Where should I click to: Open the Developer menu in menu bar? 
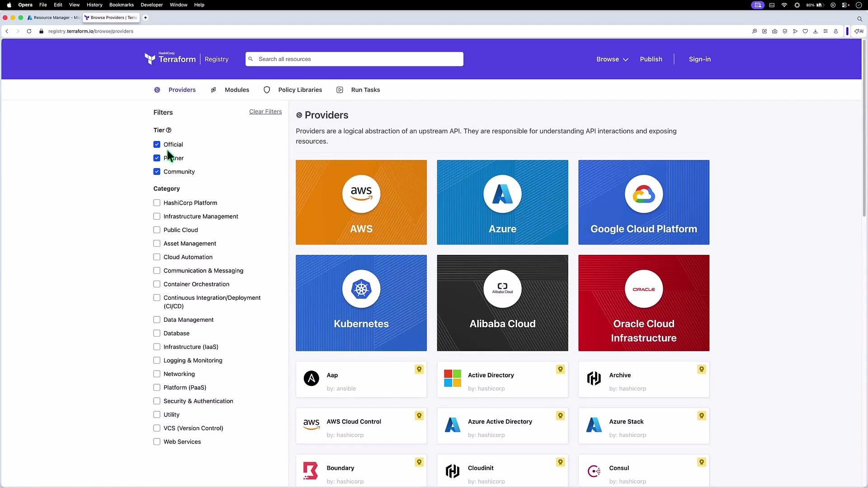151,5
